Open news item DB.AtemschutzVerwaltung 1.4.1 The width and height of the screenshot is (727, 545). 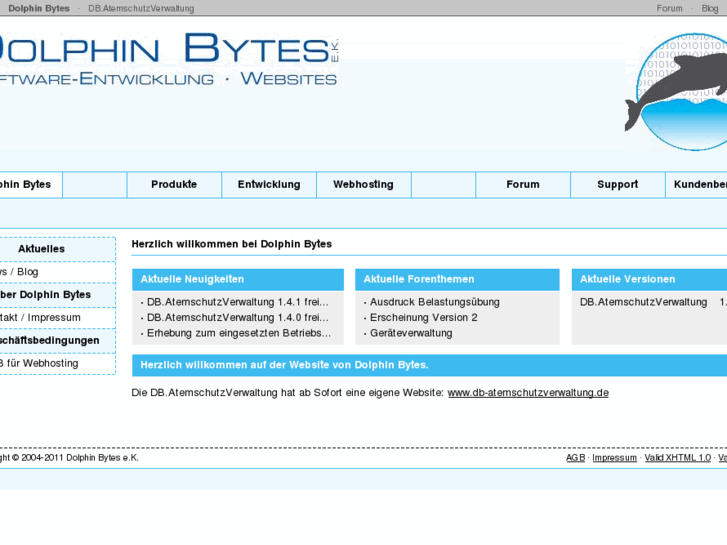[x=237, y=302]
